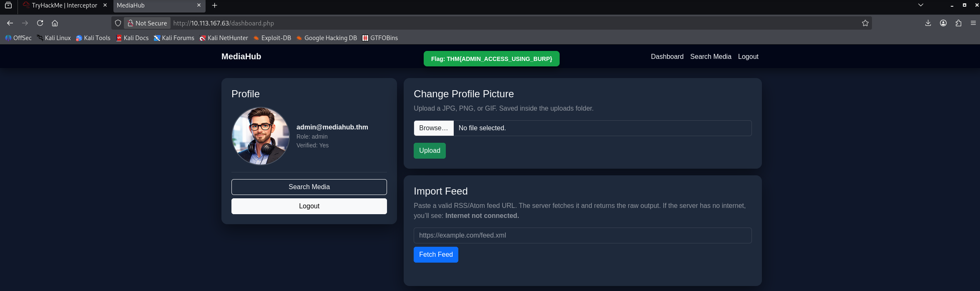Open the browser hamburger menu
Image resolution: width=980 pixels, height=291 pixels.
[x=973, y=23]
